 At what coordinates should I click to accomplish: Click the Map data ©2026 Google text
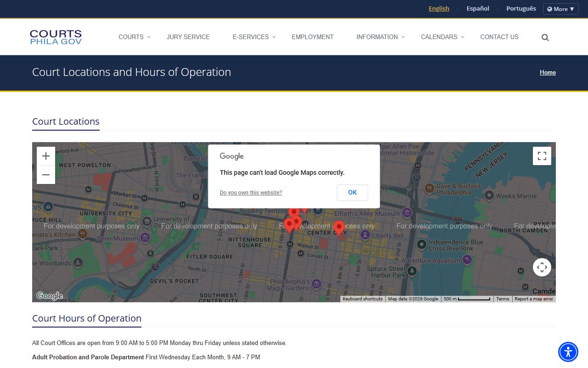[x=413, y=299]
